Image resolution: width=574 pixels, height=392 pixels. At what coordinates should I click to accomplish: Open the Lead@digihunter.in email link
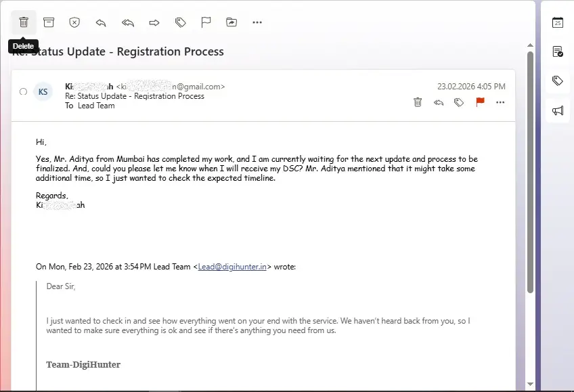click(232, 267)
